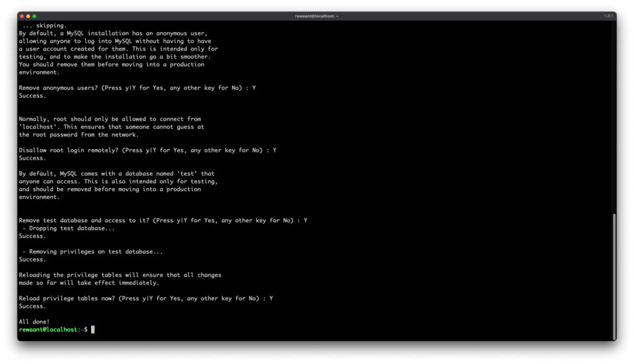This screenshot has width=634, height=364.
Task: Click the terminal's vertical scrollbar thumb
Action: [x=614, y=276]
